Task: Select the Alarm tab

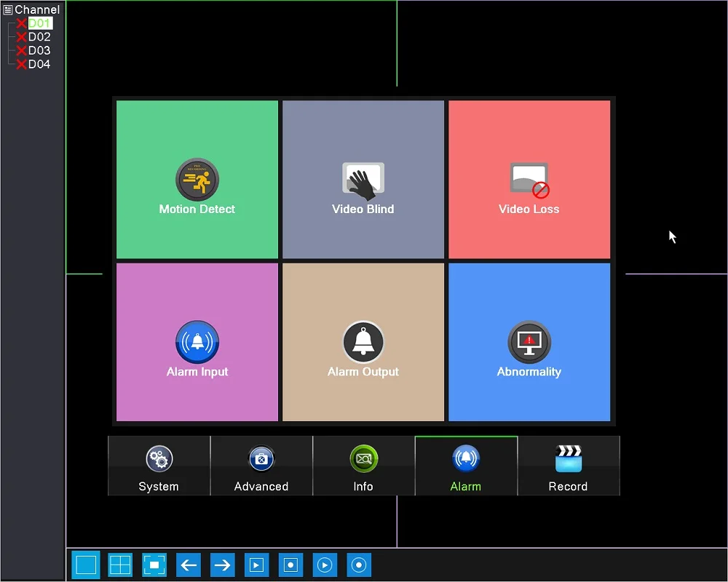Action: 466,466
